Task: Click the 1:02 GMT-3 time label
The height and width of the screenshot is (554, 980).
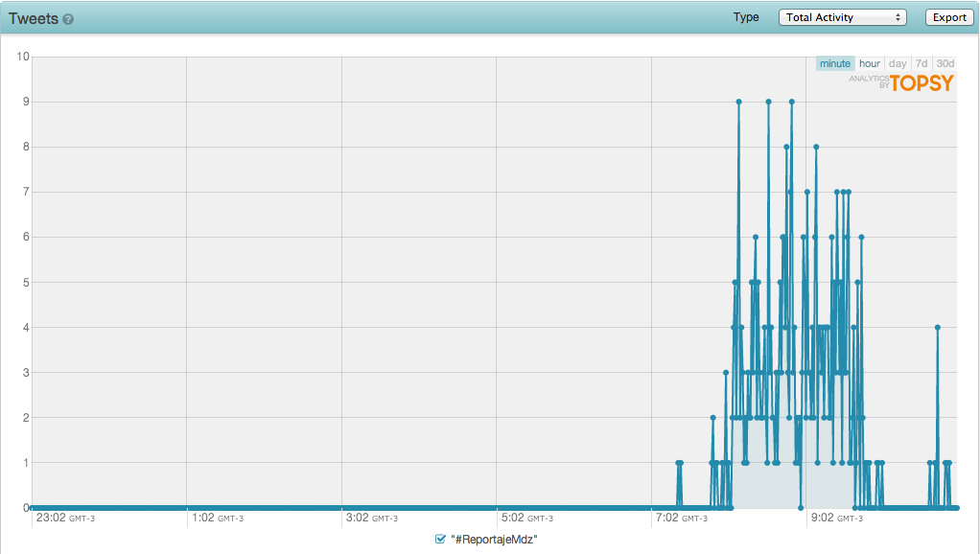Action: tap(218, 518)
